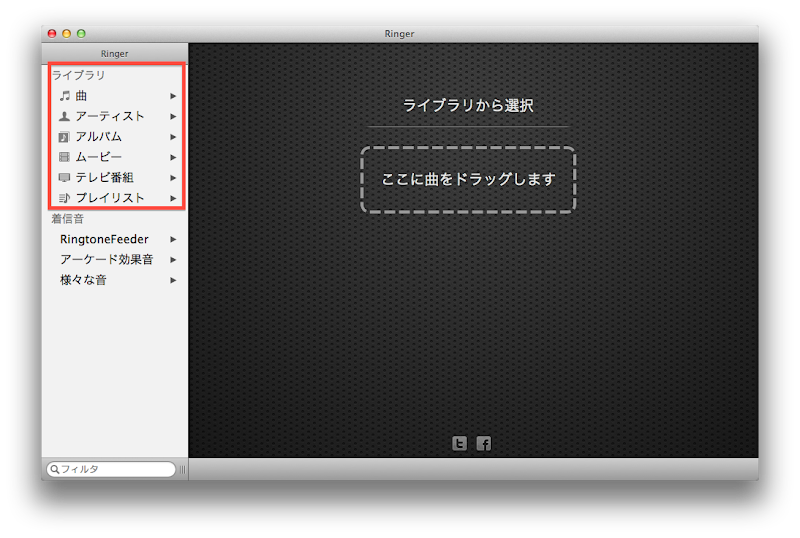Click the film icon beside ムービー
Screen dimensions: 800x538
pos(64,157)
